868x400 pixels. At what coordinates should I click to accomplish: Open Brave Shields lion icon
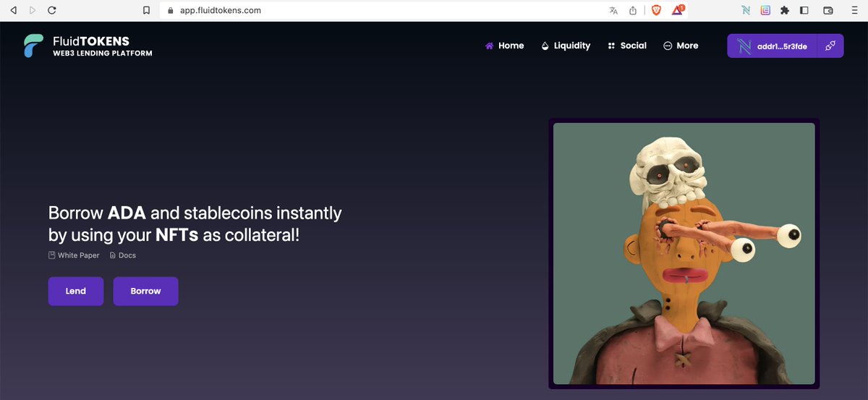point(656,11)
